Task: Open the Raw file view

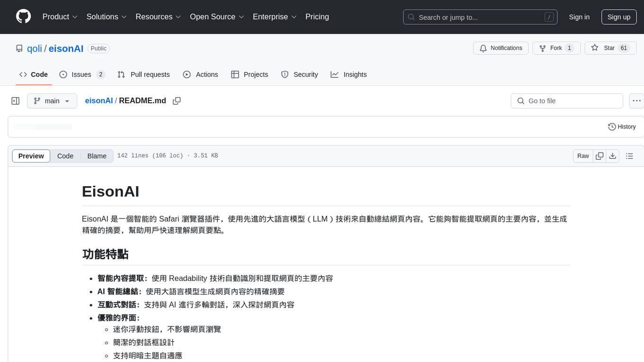Action: (583, 156)
